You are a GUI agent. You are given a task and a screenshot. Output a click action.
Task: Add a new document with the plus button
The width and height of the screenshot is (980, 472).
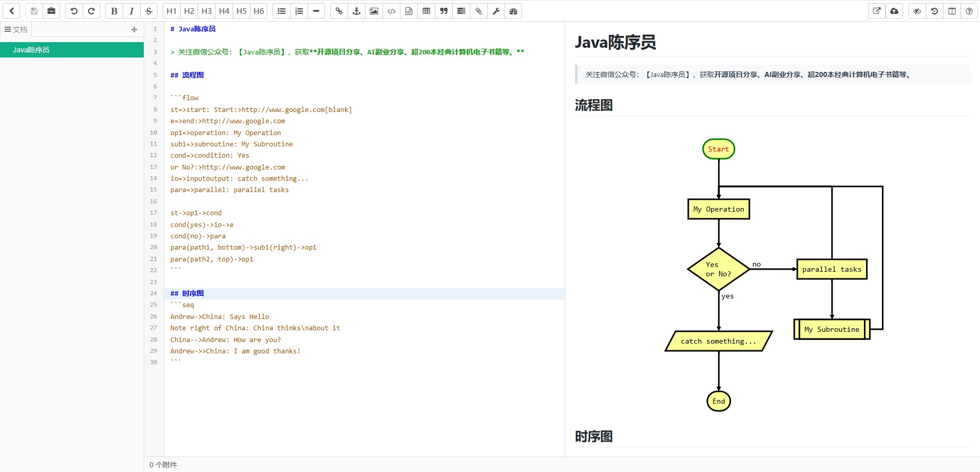click(x=134, y=29)
